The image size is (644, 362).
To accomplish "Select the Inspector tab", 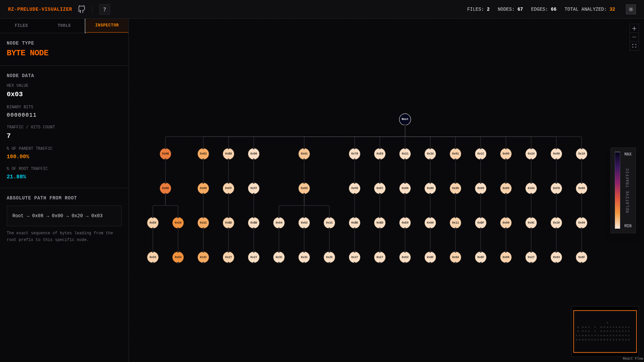I will [x=107, y=25].
